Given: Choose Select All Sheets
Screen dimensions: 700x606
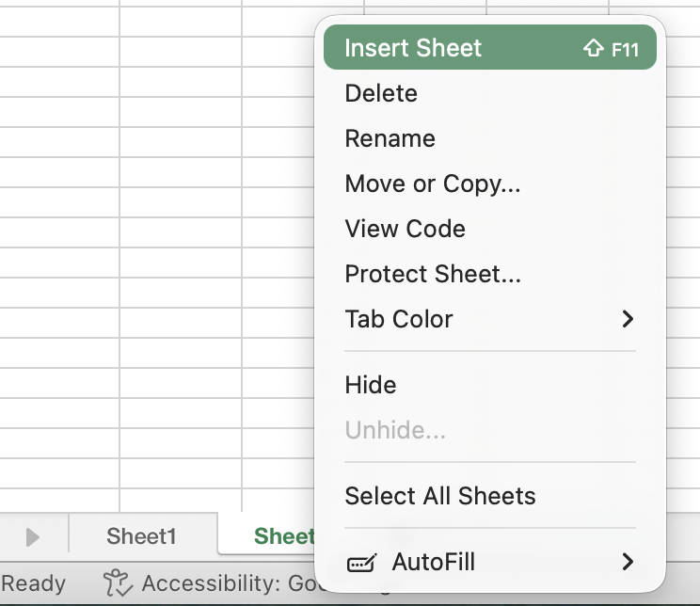Looking at the screenshot, I should 439,496.
